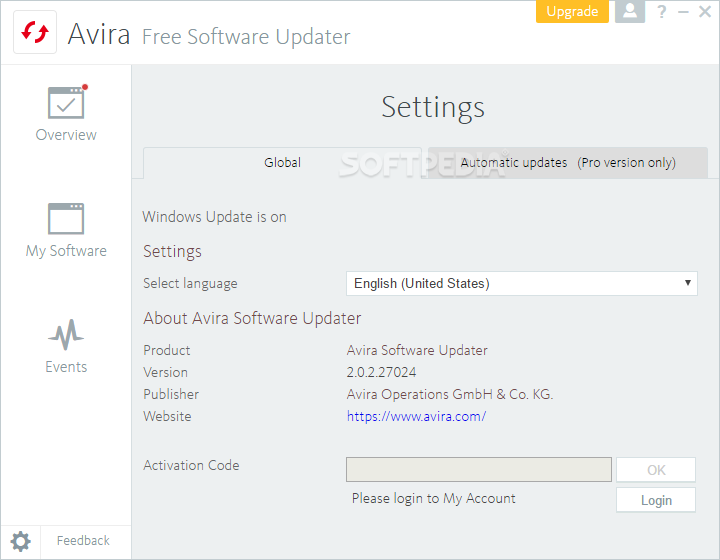Click 'Avira Operations GmbH & Co. KG.' text
This screenshot has width=720, height=560.
[450, 394]
